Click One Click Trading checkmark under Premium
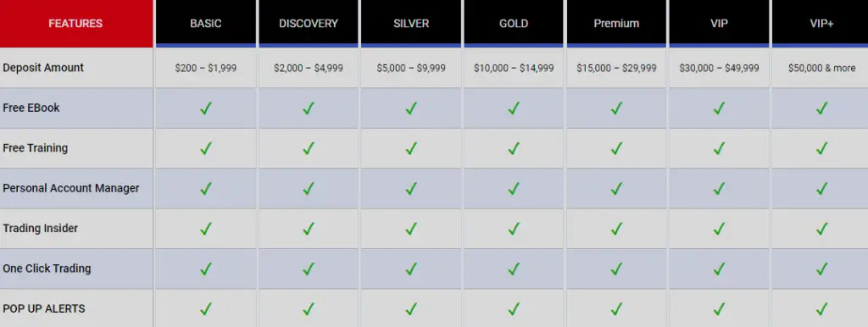The height and width of the screenshot is (327, 868). (x=616, y=269)
